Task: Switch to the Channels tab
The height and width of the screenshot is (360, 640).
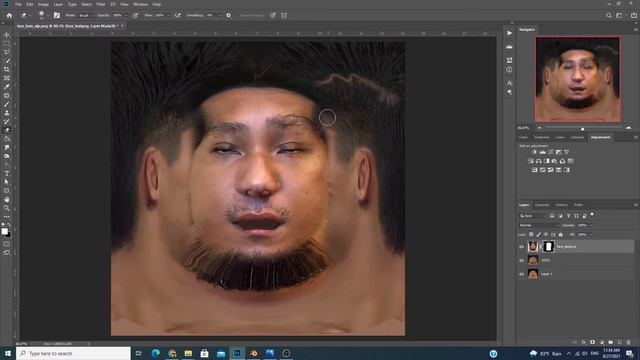Action: (542, 205)
